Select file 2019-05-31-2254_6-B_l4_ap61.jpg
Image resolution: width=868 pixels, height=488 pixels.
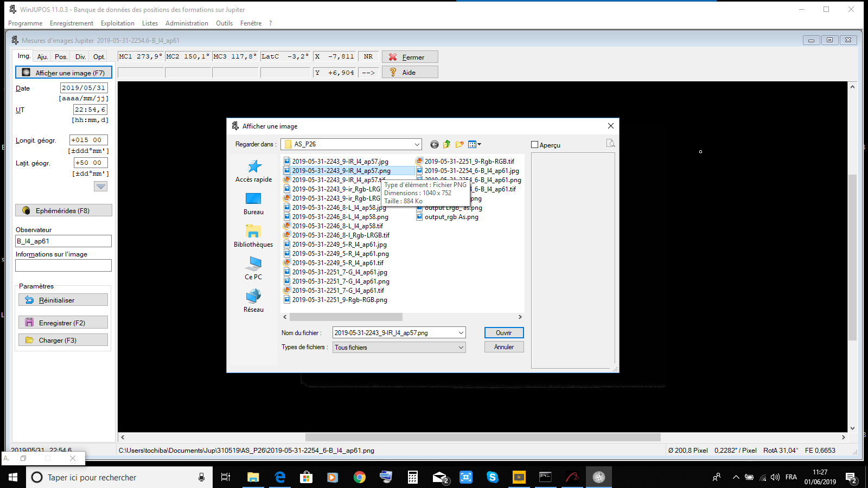468,171
